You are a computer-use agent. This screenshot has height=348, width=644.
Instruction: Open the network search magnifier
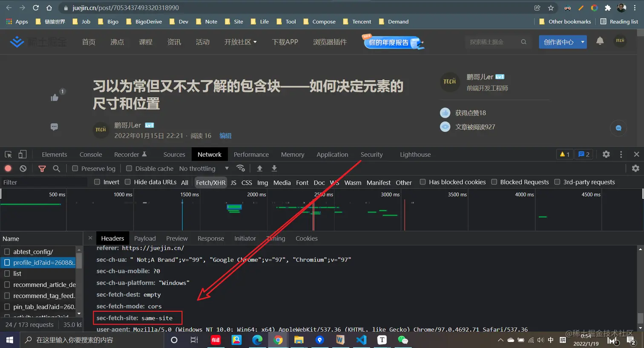click(56, 169)
